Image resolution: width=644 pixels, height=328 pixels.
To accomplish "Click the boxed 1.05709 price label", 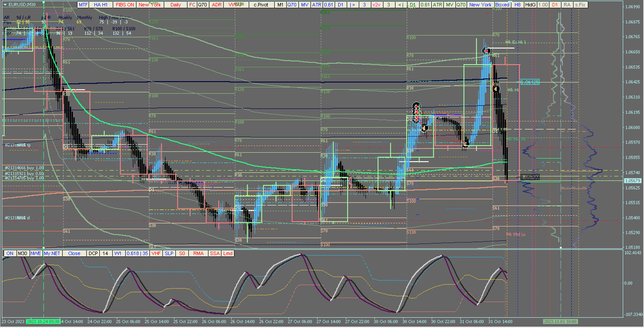I will (x=530, y=177).
